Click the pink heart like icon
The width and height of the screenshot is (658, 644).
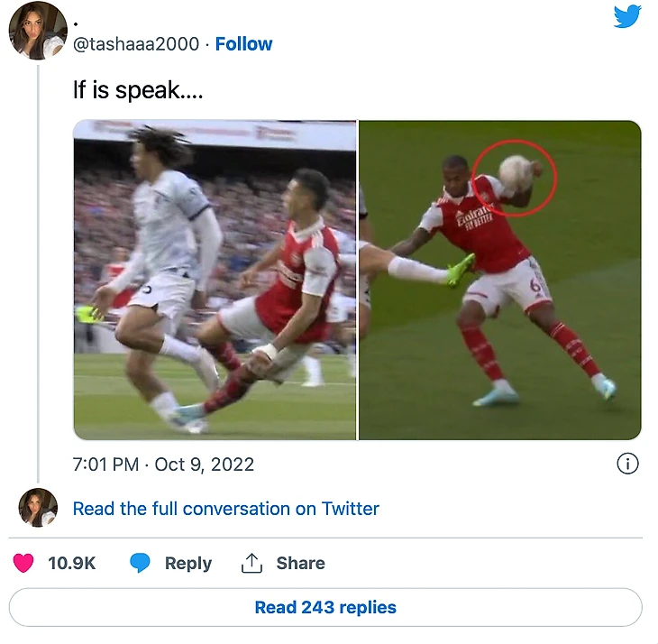[23, 563]
